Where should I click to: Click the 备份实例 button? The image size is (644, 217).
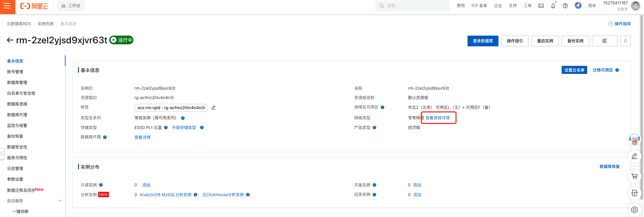(575, 41)
